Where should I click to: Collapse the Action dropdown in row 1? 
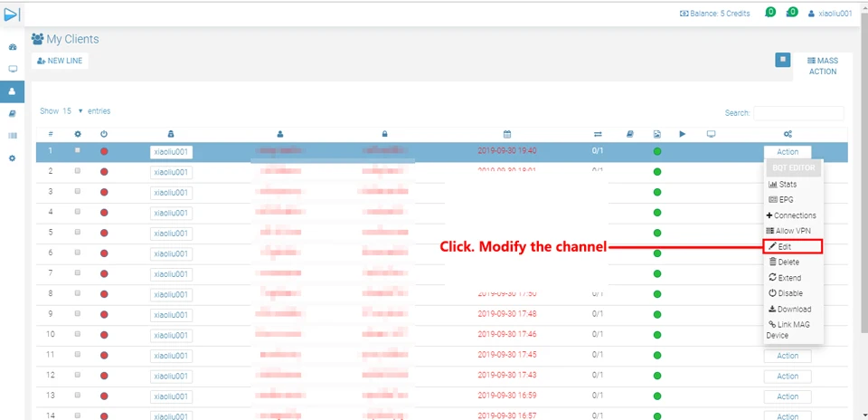tap(788, 152)
